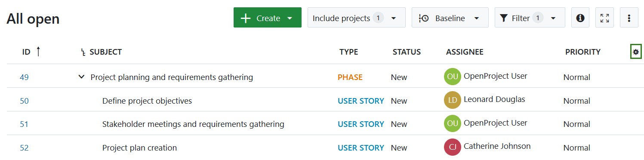
Task: Click Normal priority in row 49
Action: click(577, 77)
